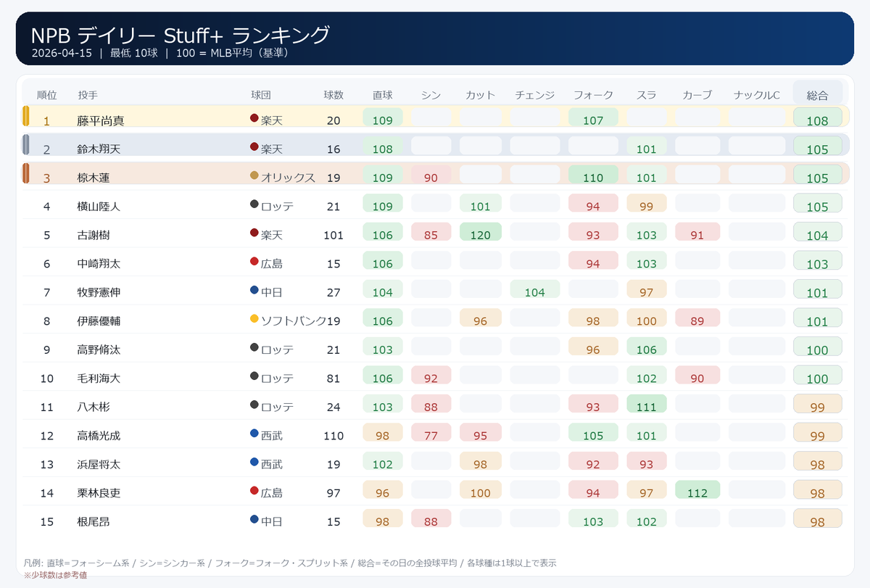Select pitcher name 椋木蓮
The height and width of the screenshot is (588, 870).
(x=95, y=178)
